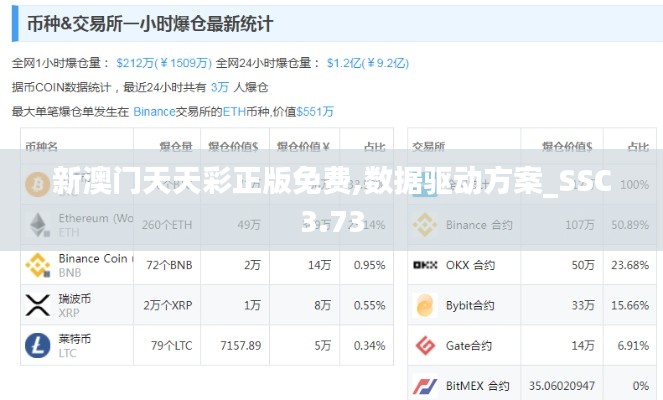Select the 瑞波币 XRP name cell
The image size is (663, 400).
click(x=75, y=305)
